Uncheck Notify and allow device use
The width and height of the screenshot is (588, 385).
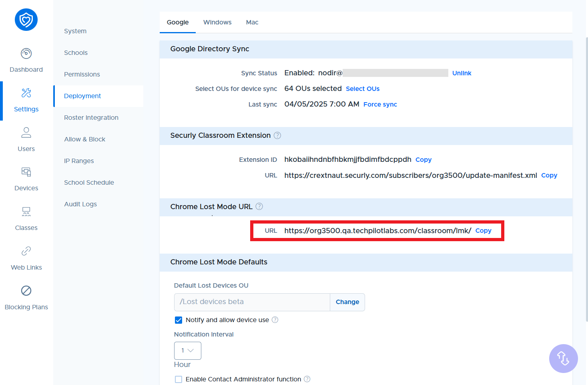tap(179, 320)
